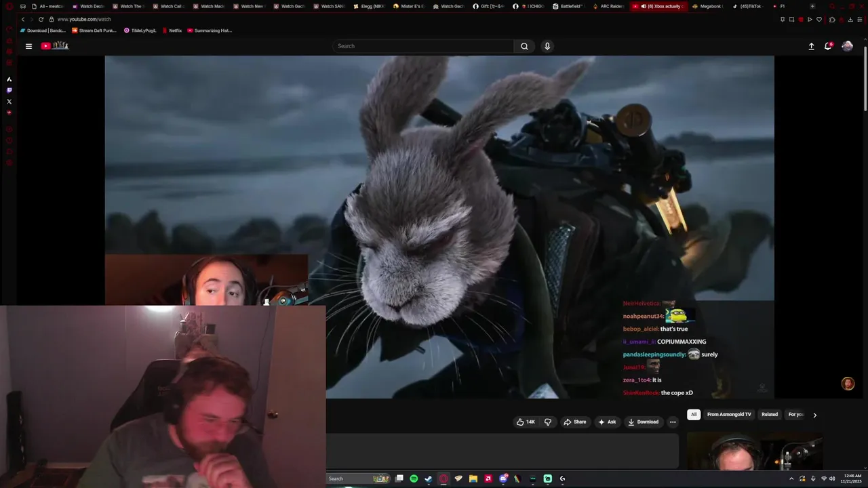The height and width of the screenshot is (488, 868).
Task: Open the YouTube hamburger guide menu
Action: [28, 46]
